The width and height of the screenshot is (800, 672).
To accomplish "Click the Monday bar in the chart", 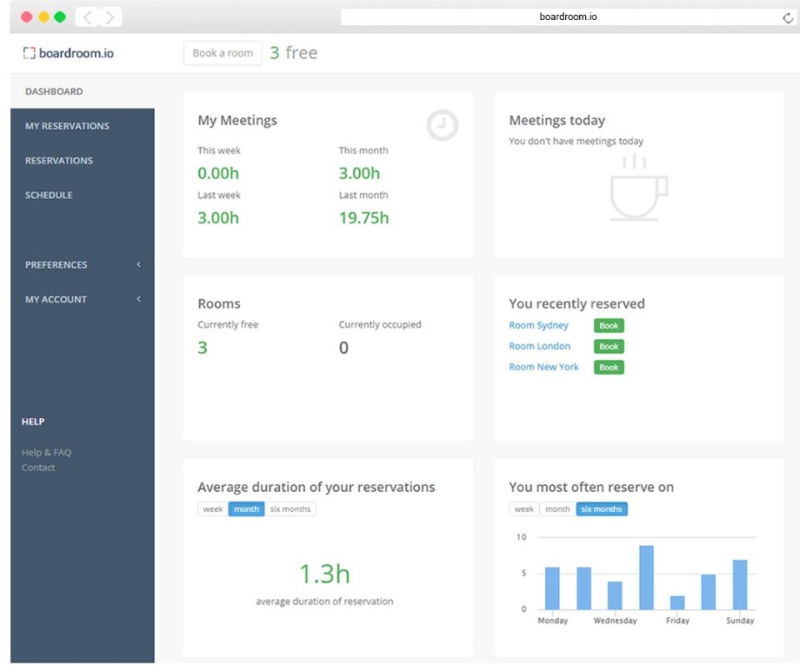I will [x=552, y=589].
